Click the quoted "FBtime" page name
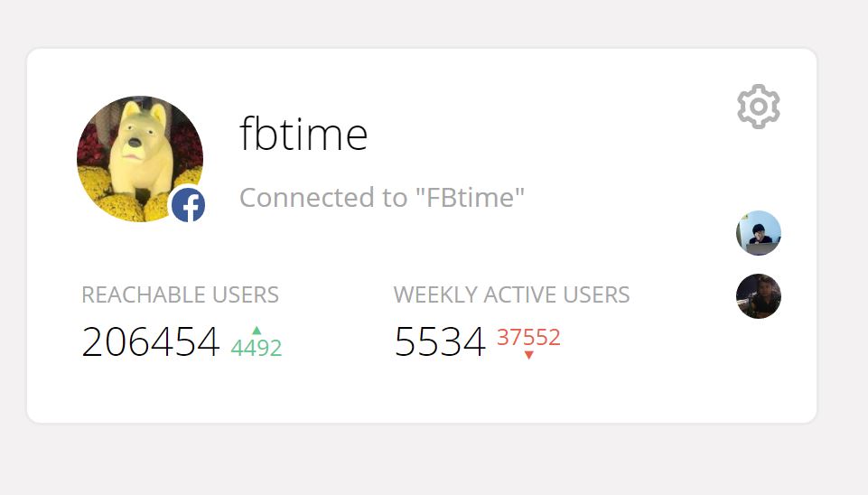Screen dimensions: 868x495 470,196
